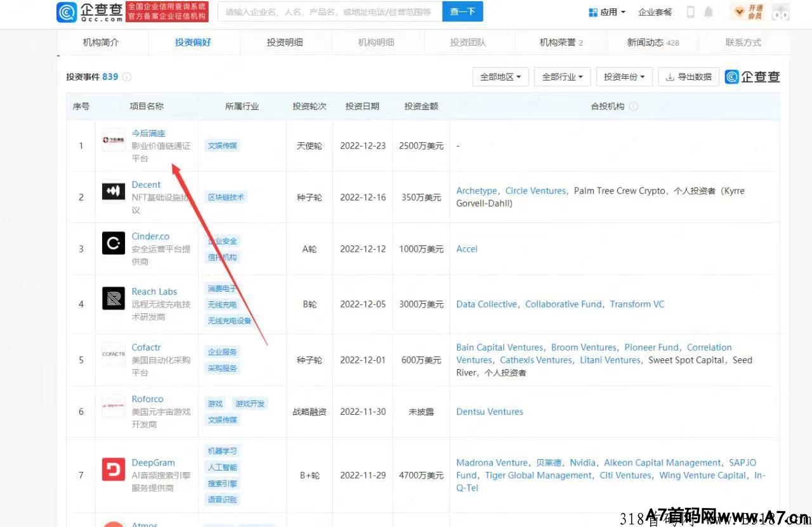This screenshot has height=527, width=812.
Task: Open the notification bell icon
Action: point(709,12)
